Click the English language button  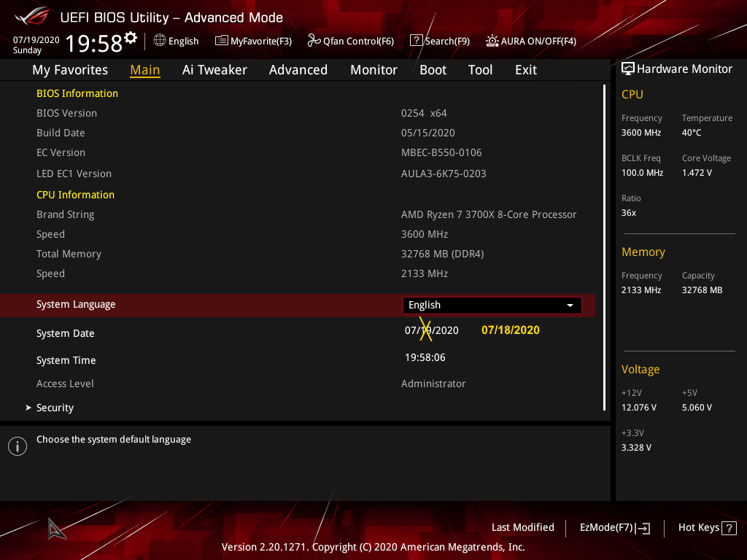177,41
